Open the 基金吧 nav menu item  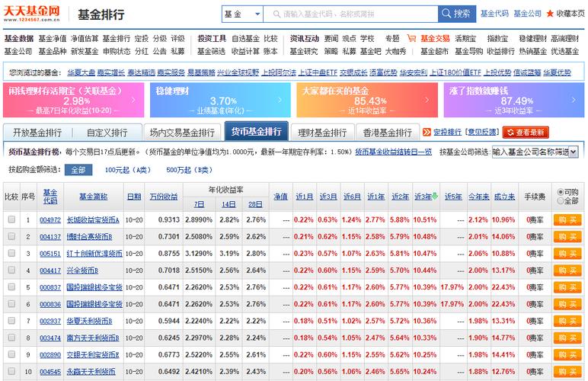[370, 51]
